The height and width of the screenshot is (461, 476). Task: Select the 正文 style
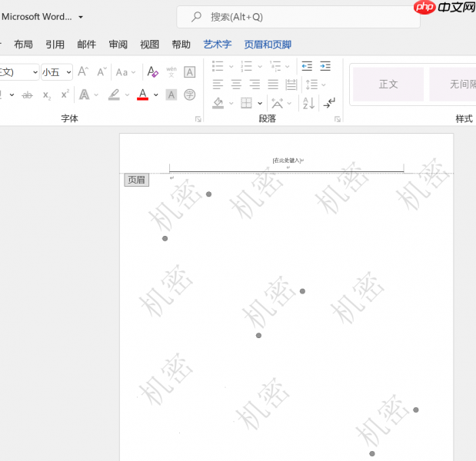coord(388,85)
